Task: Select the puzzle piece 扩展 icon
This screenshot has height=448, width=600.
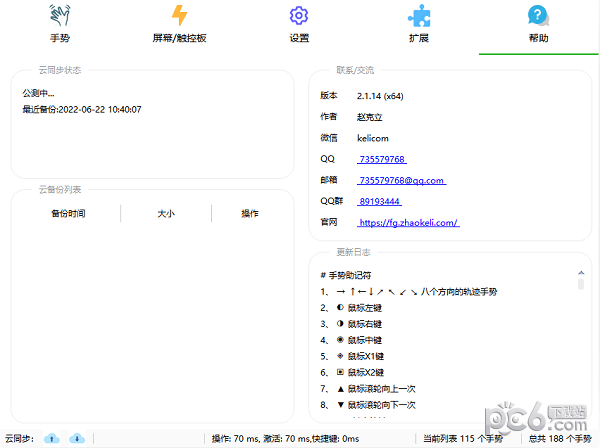Action: (419, 16)
